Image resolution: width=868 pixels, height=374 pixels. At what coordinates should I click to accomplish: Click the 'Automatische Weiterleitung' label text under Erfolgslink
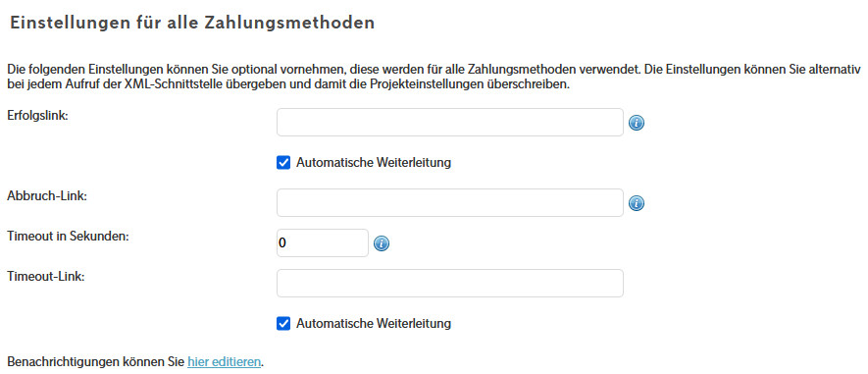pyautogui.click(x=374, y=163)
